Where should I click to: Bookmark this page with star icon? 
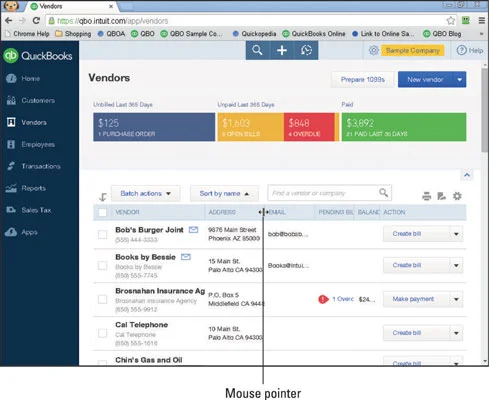coord(451,21)
